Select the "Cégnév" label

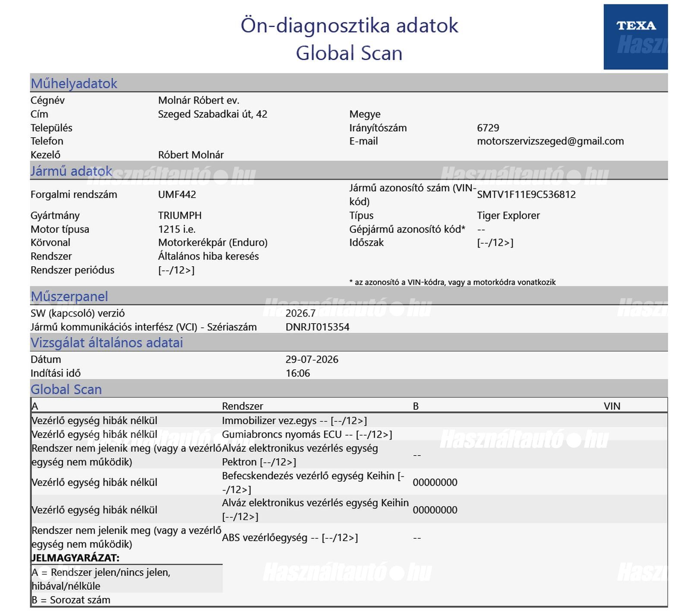pos(47,101)
